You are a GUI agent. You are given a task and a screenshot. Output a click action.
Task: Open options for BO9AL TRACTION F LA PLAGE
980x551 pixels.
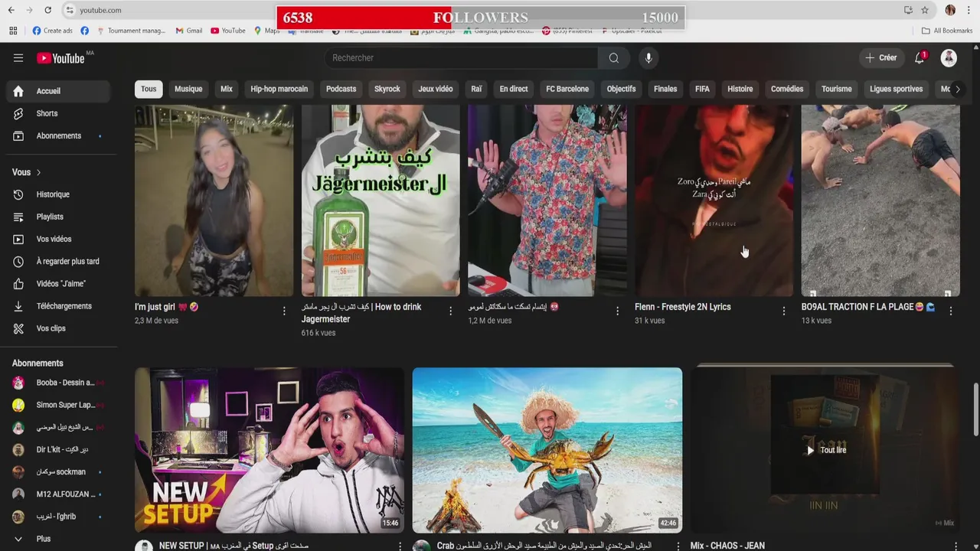950,311
